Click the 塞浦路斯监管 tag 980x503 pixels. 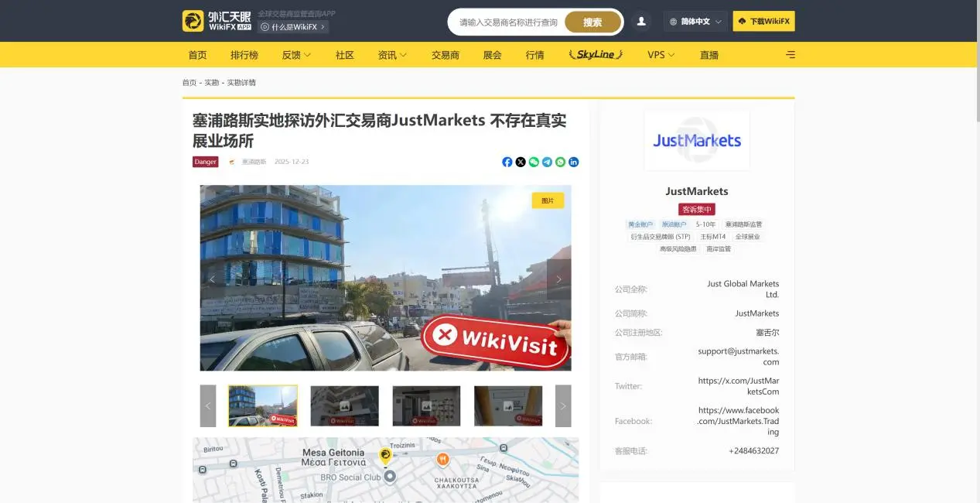pos(743,224)
